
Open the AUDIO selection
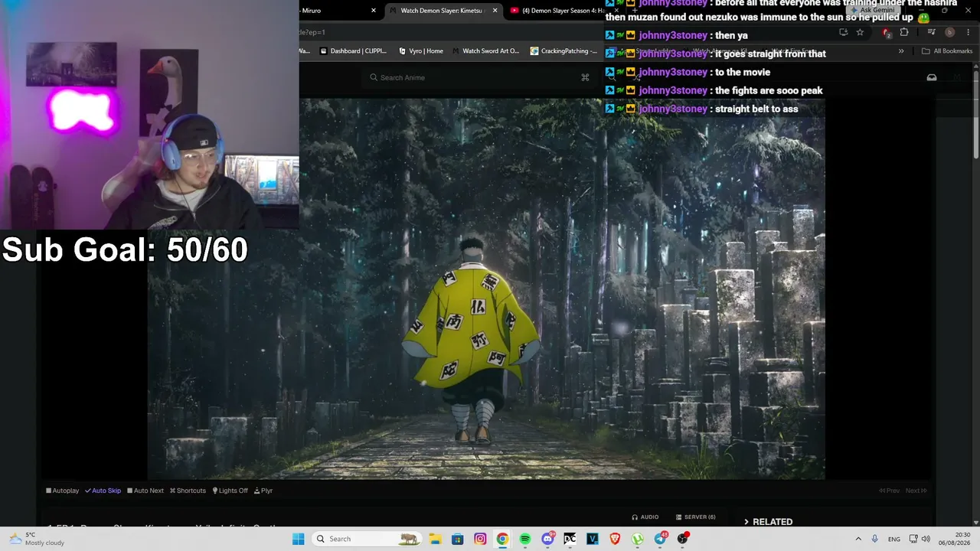coord(645,517)
